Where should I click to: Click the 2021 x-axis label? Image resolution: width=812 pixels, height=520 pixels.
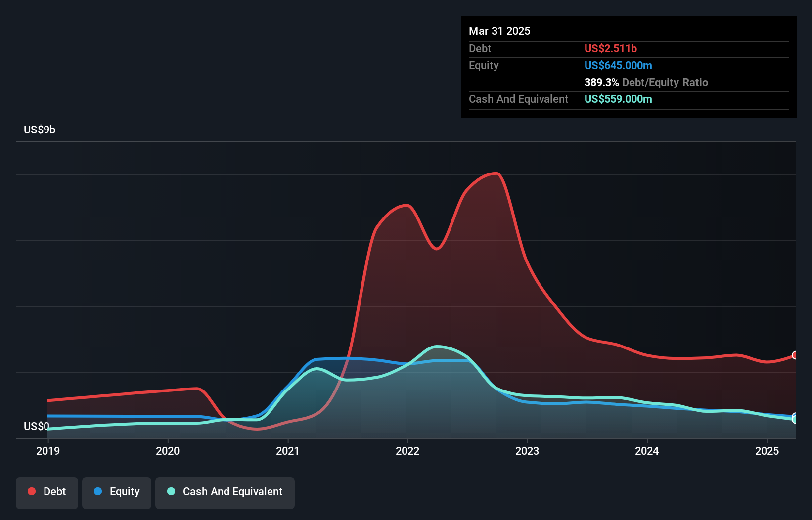point(288,451)
